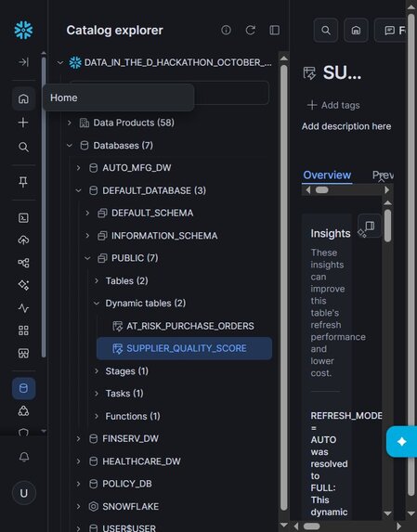Select the Overview tab
The width and height of the screenshot is (417, 532).
(x=327, y=175)
